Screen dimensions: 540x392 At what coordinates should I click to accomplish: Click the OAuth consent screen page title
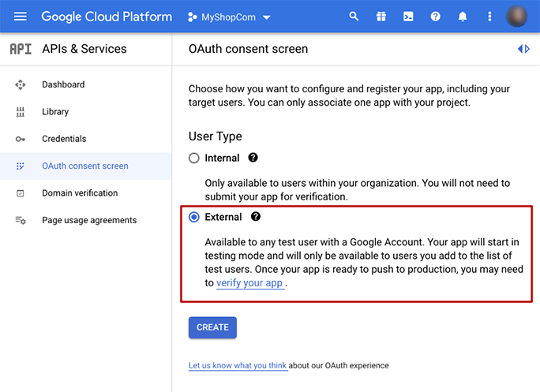click(x=248, y=49)
